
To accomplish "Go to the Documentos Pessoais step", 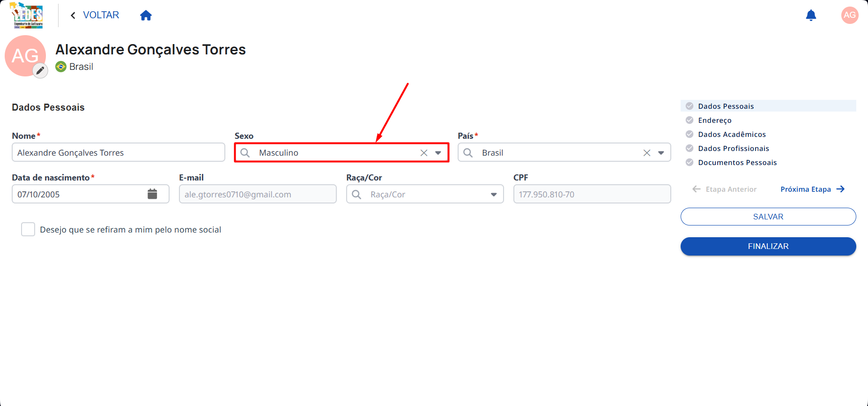I will tap(737, 163).
